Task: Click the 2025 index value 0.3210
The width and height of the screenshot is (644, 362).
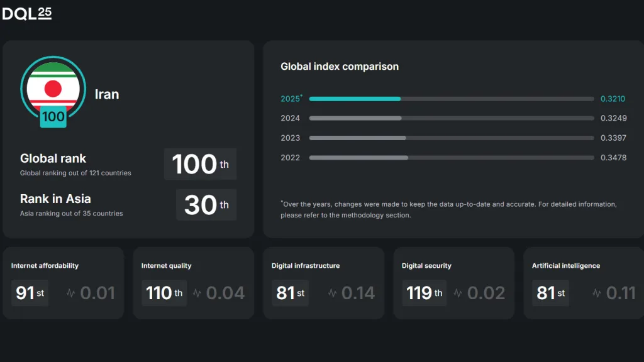Action: click(613, 99)
